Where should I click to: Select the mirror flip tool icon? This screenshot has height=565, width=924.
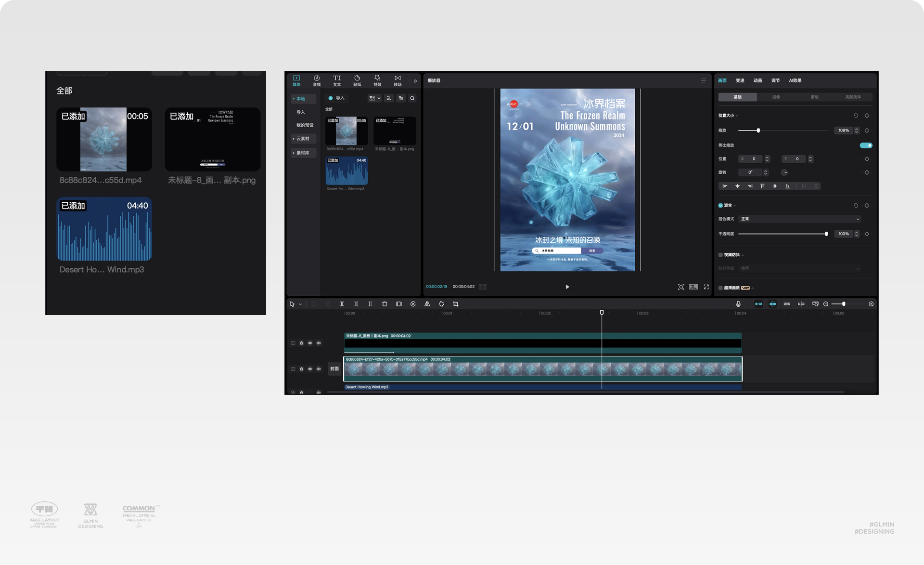427,304
